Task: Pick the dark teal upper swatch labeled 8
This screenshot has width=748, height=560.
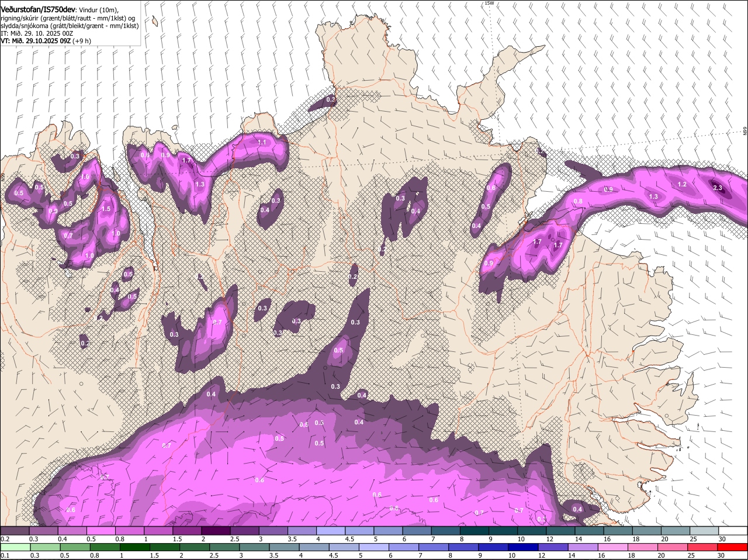Action: (x=474, y=530)
